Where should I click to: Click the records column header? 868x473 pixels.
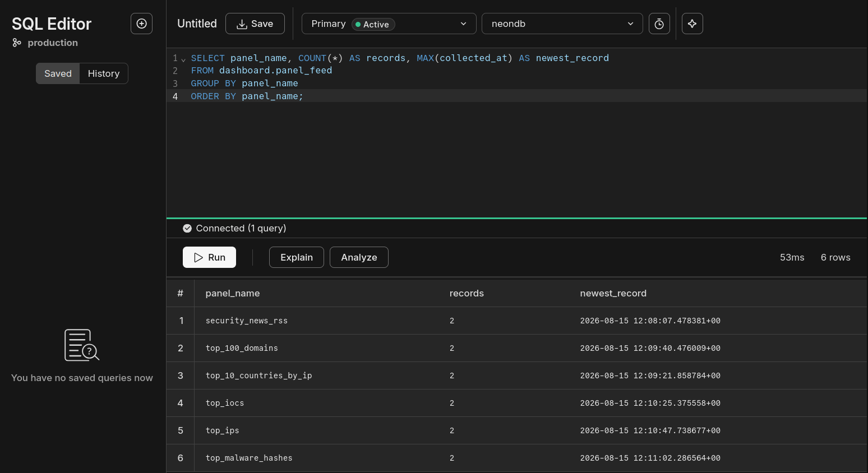pos(467,293)
